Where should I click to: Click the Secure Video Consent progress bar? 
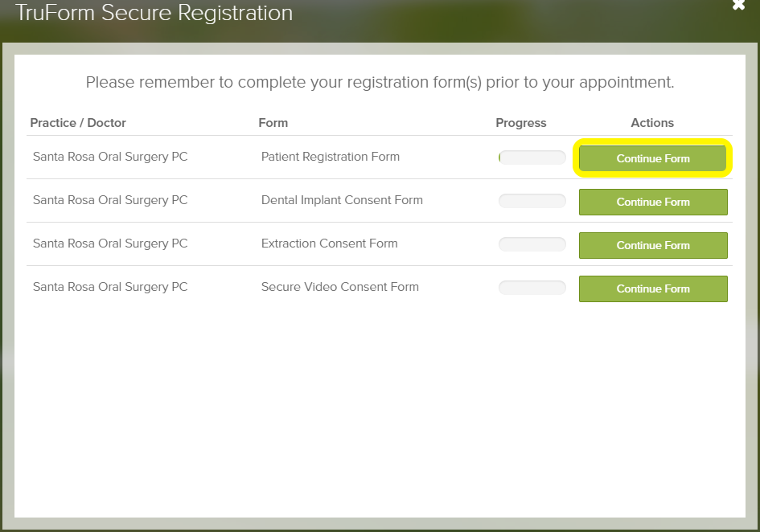[x=532, y=288]
